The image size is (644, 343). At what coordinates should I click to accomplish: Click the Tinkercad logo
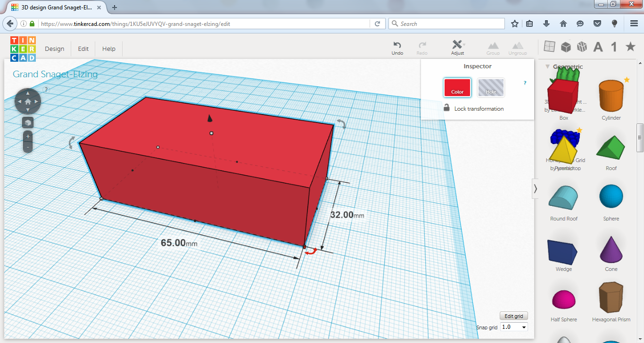point(23,49)
